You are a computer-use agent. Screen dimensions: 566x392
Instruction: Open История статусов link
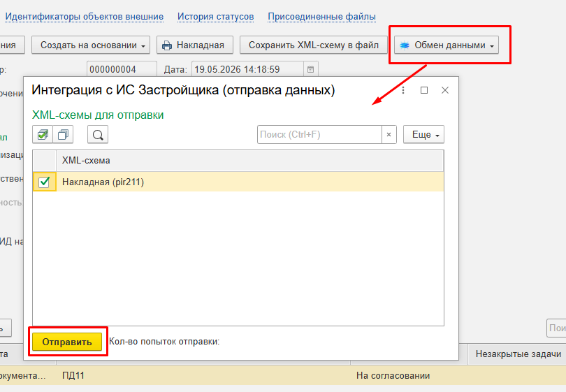pos(215,17)
